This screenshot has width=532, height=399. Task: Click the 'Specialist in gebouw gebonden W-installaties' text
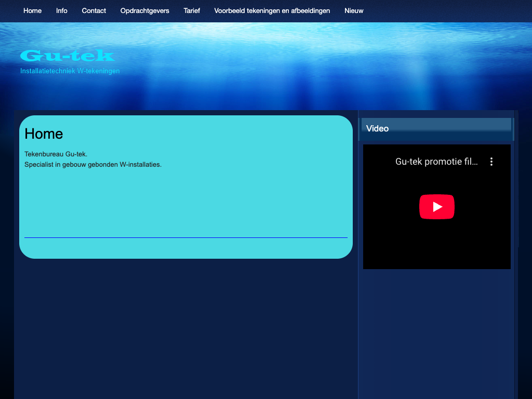(93, 165)
